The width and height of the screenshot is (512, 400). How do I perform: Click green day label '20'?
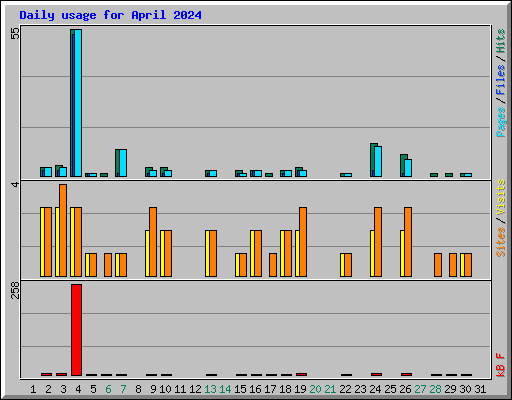315,389
